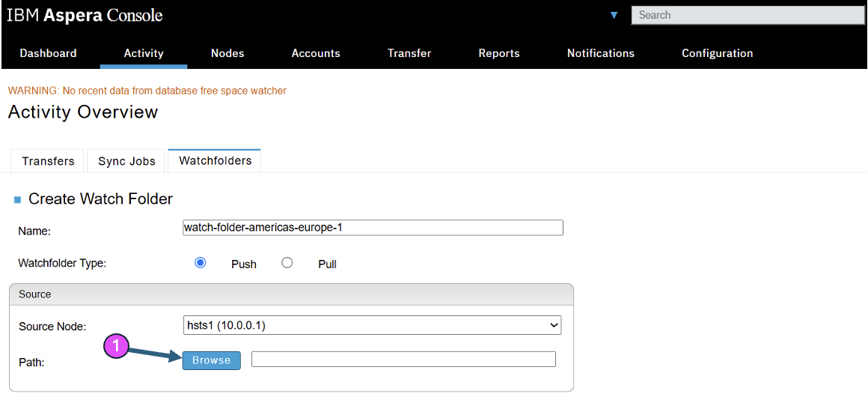Click the Watchfolder Type label

[x=62, y=263]
